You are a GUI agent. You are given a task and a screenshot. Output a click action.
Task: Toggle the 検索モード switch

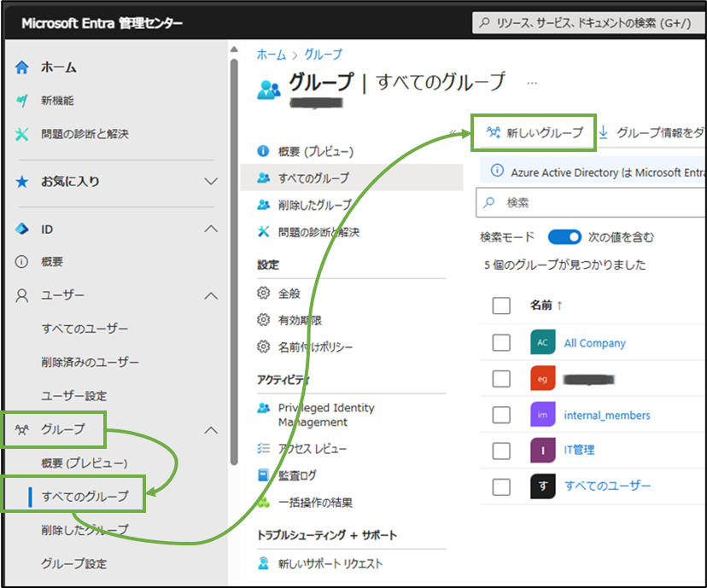pyautogui.click(x=564, y=237)
